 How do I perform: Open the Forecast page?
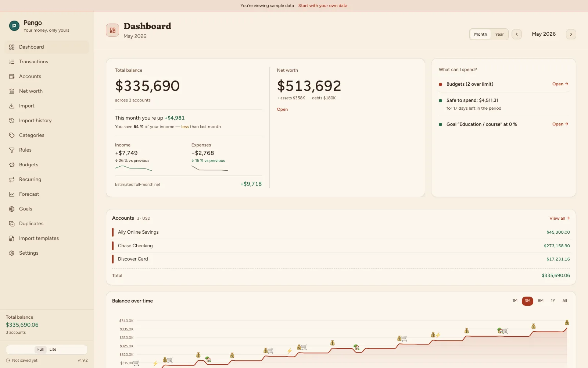tap(47, 194)
